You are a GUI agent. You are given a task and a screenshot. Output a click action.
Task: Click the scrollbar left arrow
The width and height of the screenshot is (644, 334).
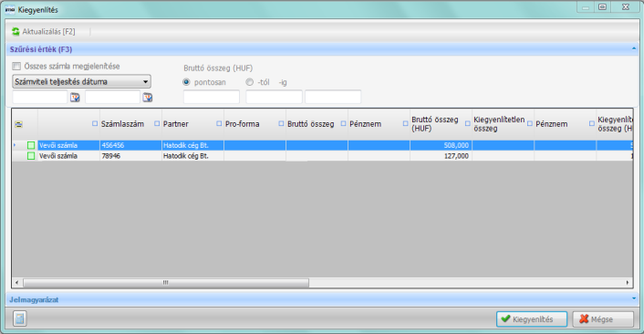16,283
